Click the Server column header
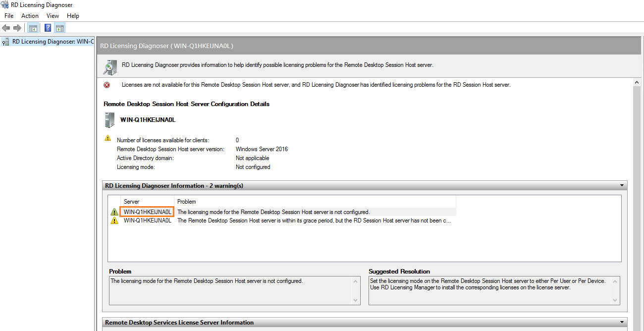This screenshot has width=644, height=331. (x=147, y=202)
